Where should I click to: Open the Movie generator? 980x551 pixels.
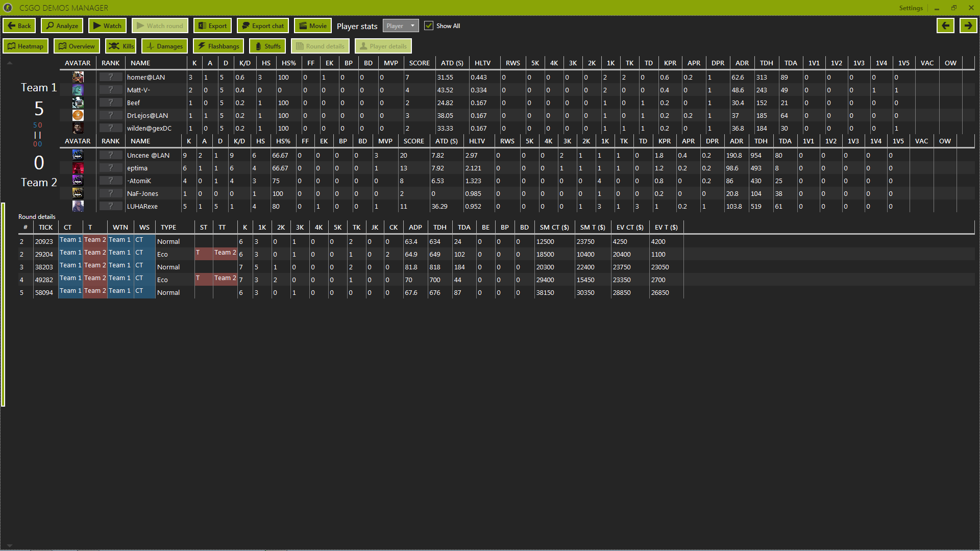(313, 26)
